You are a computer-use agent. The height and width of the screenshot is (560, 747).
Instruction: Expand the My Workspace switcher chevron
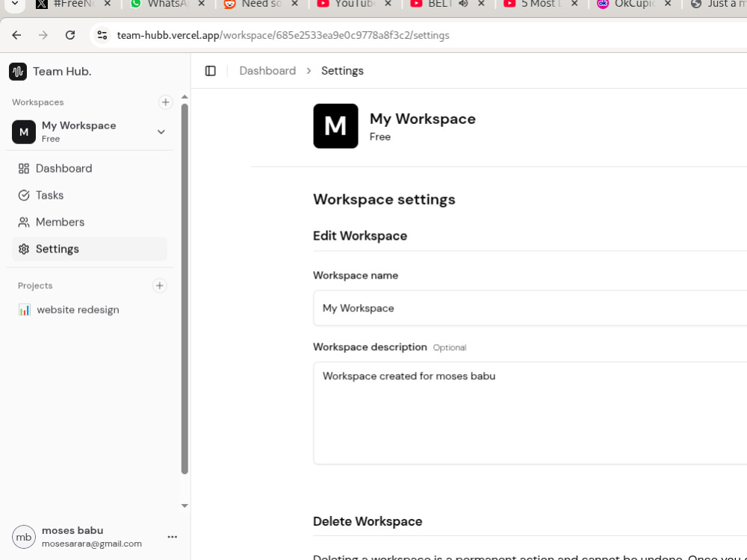pyautogui.click(x=161, y=132)
